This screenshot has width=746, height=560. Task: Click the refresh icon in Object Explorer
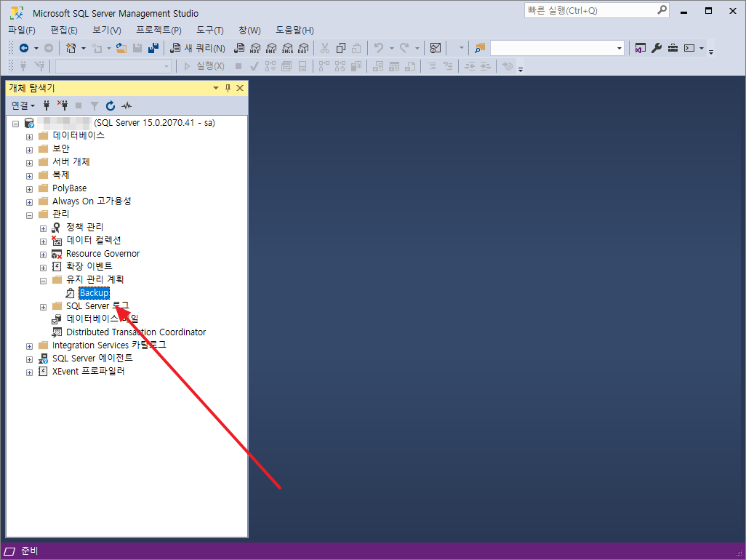(111, 105)
